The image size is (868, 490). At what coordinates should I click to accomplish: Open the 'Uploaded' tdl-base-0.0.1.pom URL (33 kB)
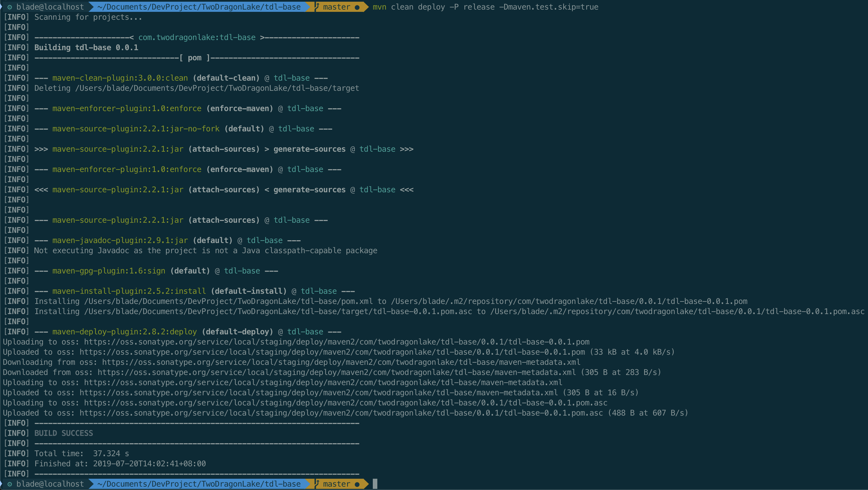tap(332, 352)
